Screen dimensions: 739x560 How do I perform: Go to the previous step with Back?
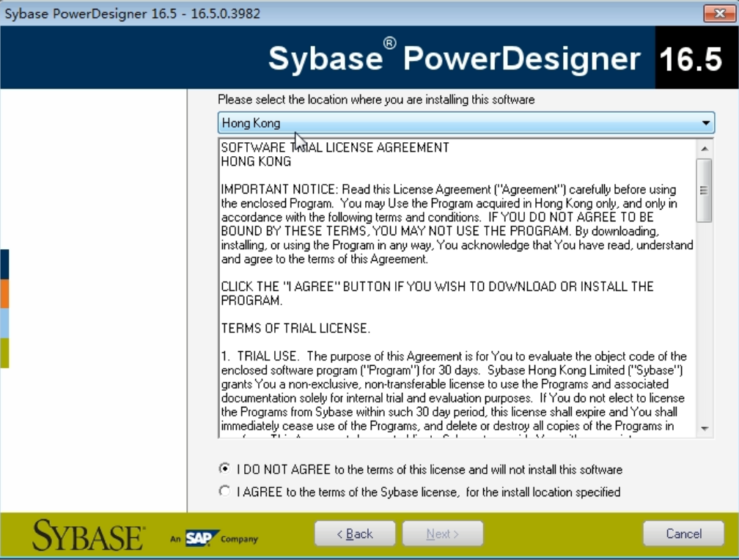point(355,534)
